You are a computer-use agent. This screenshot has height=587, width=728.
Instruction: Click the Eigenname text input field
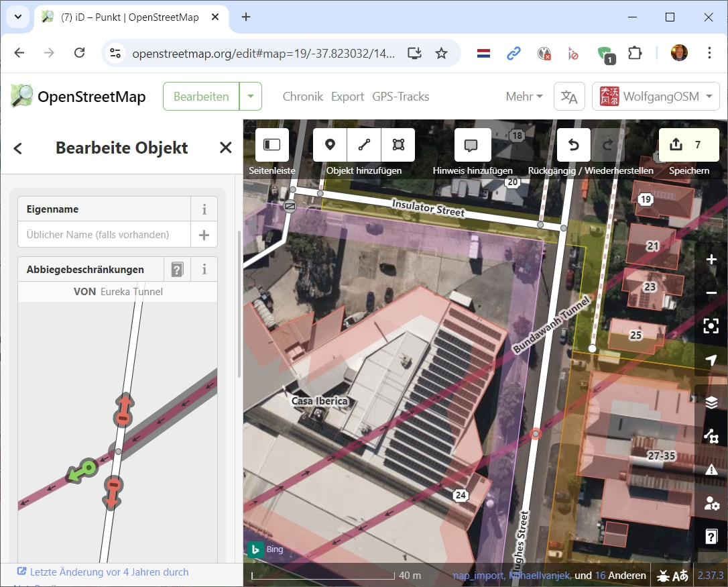[104, 235]
